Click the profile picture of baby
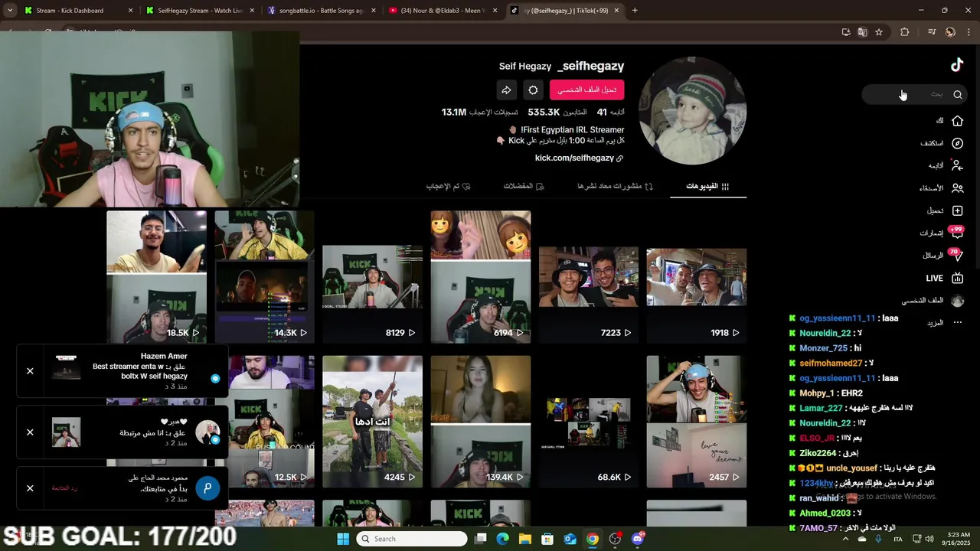Screen dimensions: 980x551 click(692, 111)
